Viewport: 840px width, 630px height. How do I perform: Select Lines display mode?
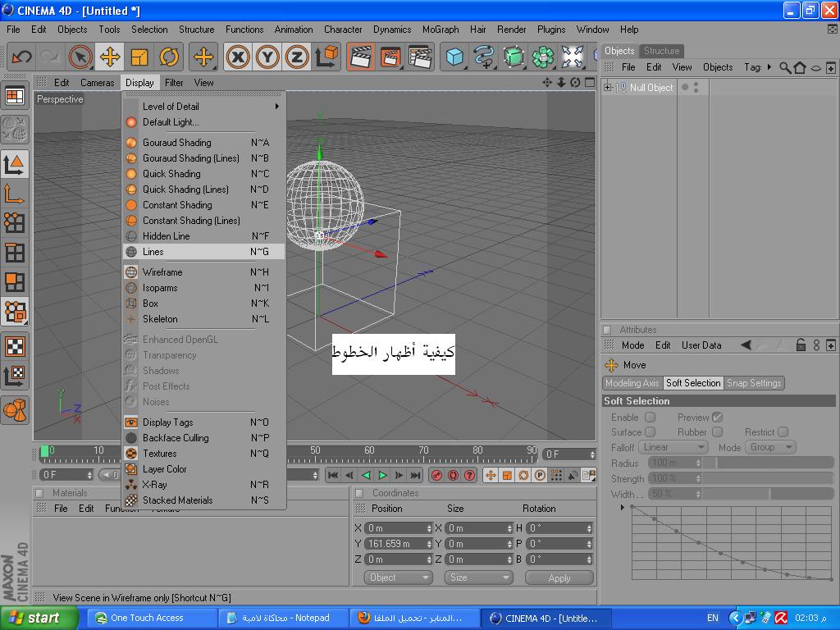(x=203, y=252)
